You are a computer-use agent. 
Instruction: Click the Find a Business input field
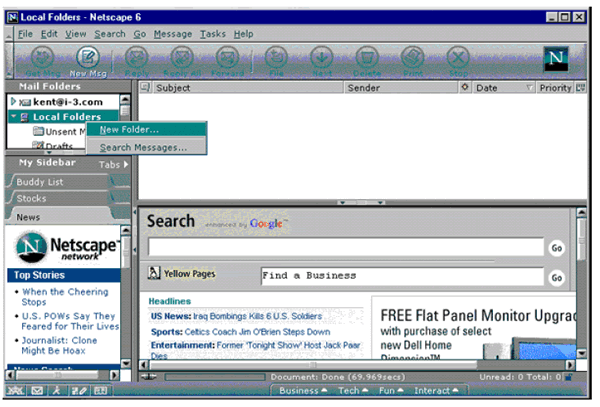[402, 276]
